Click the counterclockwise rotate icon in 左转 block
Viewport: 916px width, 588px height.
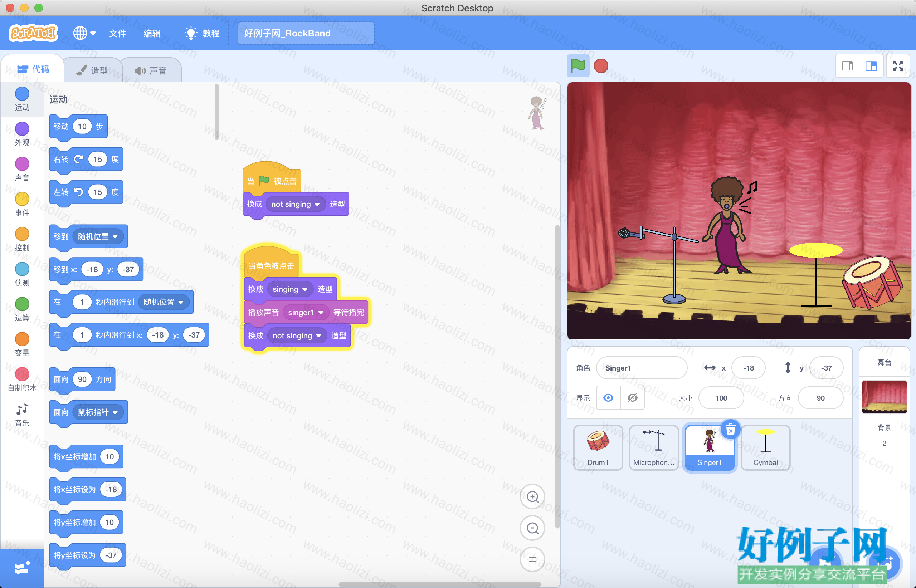coord(79,192)
